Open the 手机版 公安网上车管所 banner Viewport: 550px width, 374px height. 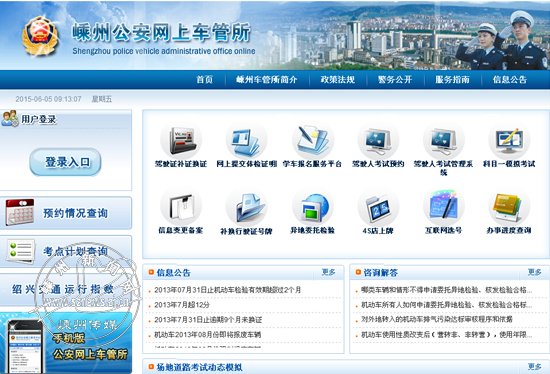point(66,343)
